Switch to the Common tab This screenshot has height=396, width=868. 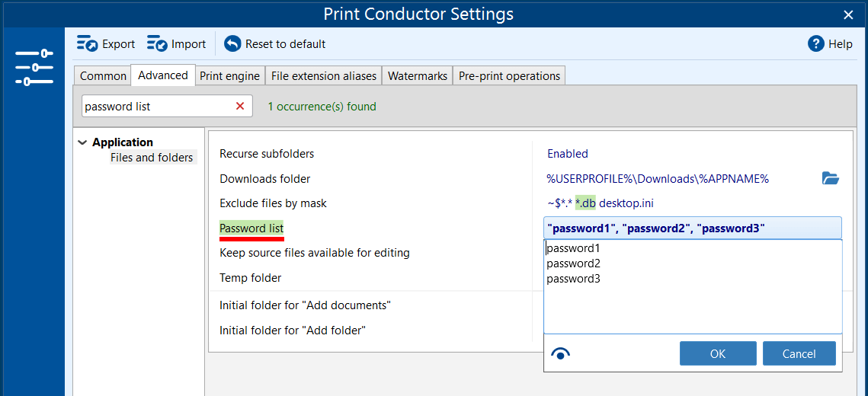tap(103, 76)
